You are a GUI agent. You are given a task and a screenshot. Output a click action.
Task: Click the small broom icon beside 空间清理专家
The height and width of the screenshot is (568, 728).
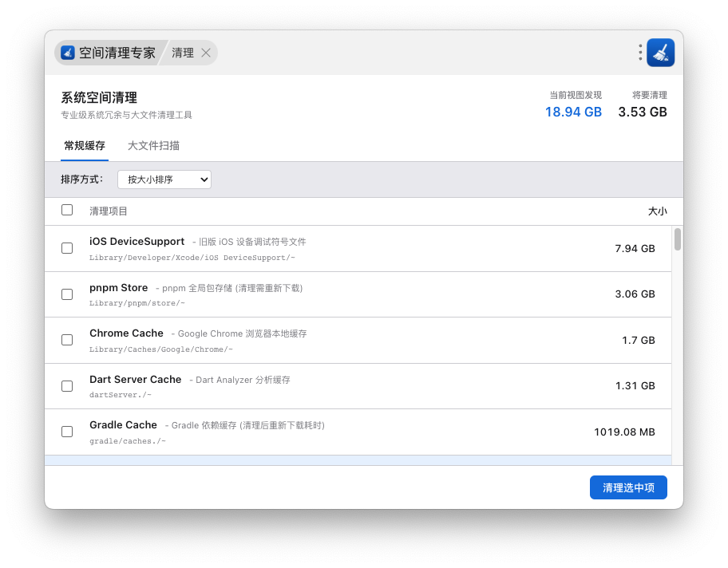coord(68,53)
